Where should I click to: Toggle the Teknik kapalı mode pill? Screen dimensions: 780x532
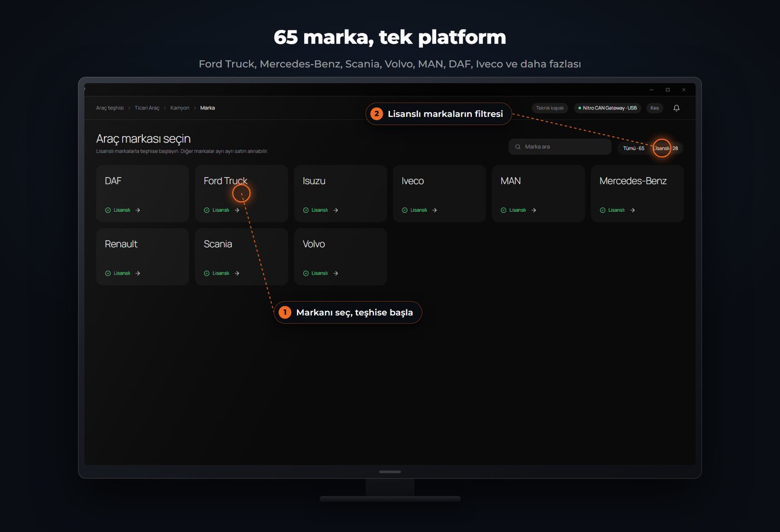(x=550, y=108)
